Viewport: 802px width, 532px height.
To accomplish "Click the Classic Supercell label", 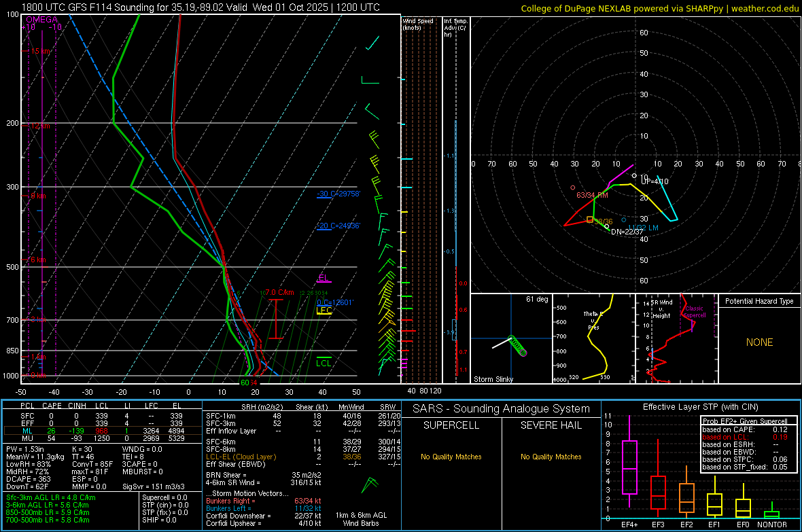I will pos(695,312).
